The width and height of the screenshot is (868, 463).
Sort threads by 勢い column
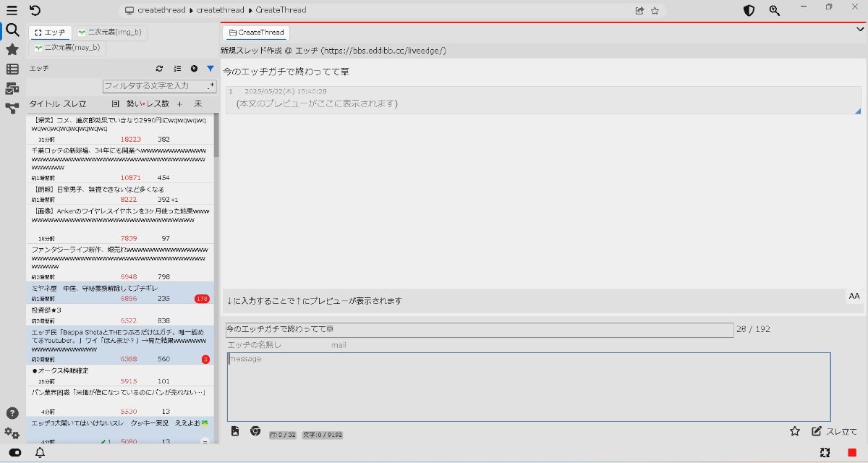coord(135,104)
